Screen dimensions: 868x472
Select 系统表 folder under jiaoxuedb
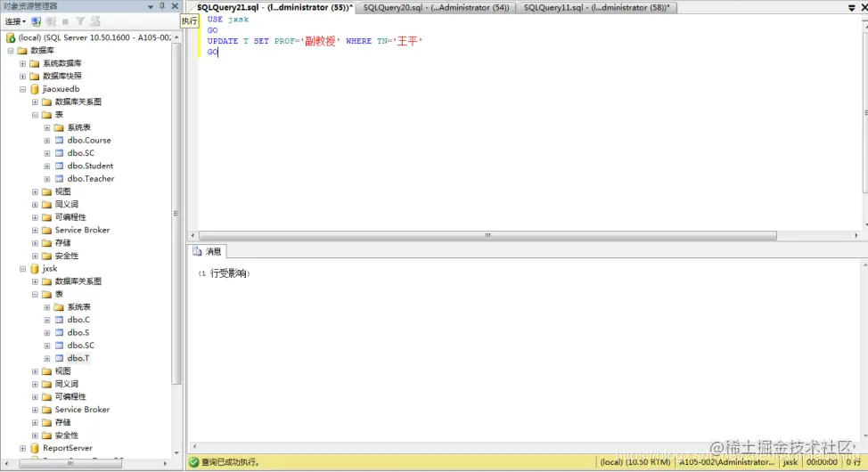click(78, 128)
